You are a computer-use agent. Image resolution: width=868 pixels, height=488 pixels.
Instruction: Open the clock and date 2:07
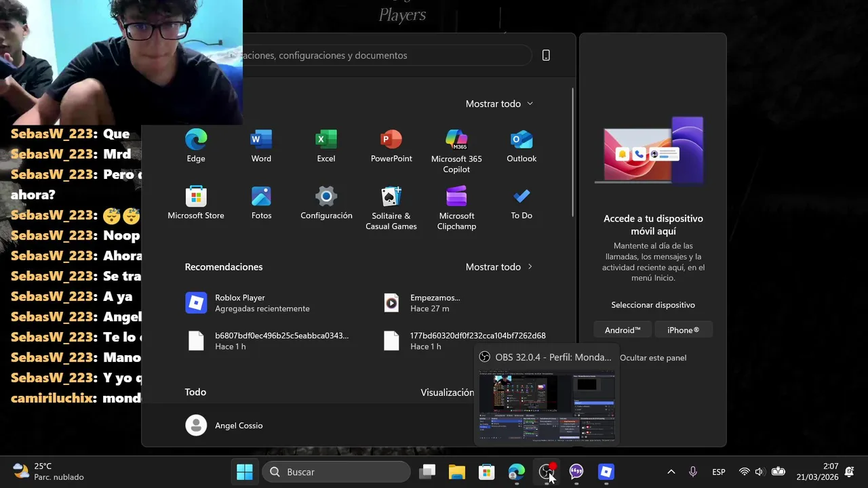coord(817,472)
